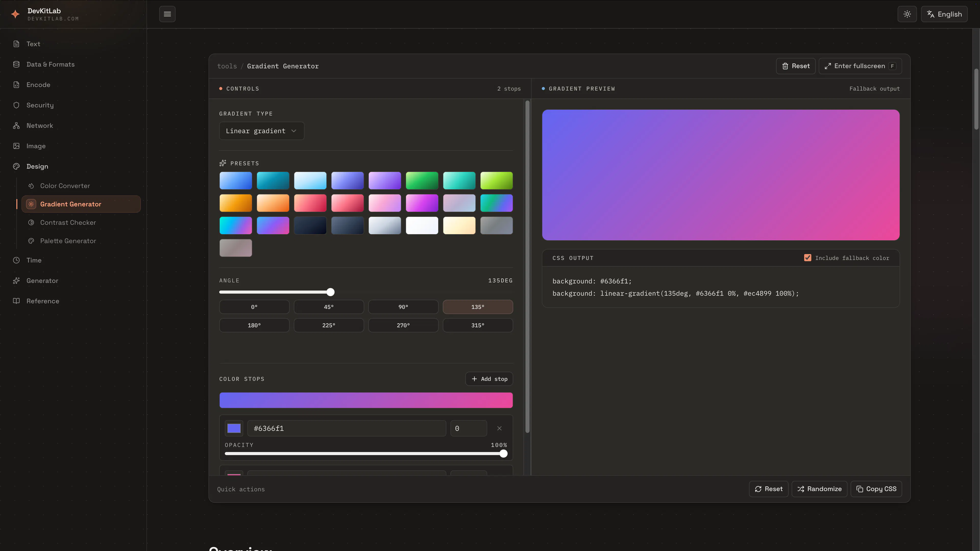The height and width of the screenshot is (551, 980).
Task: Set the angle to 225°
Action: pyautogui.click(x=329, y=325)
